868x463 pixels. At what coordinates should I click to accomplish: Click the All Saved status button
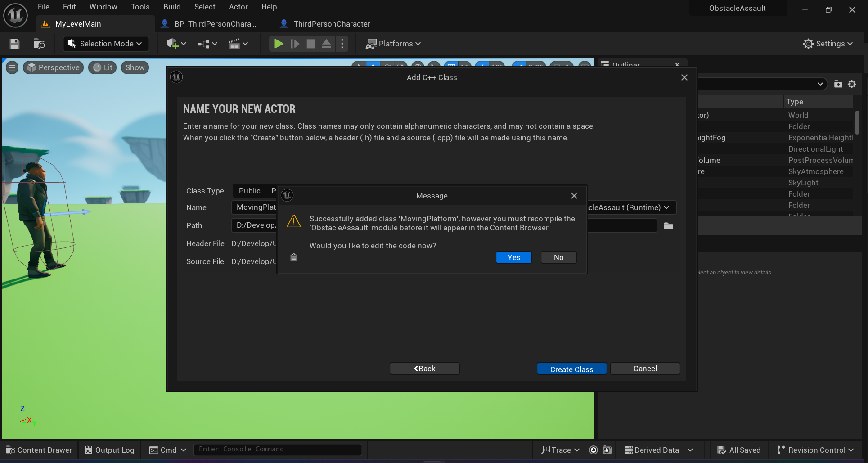coord(739,450)
